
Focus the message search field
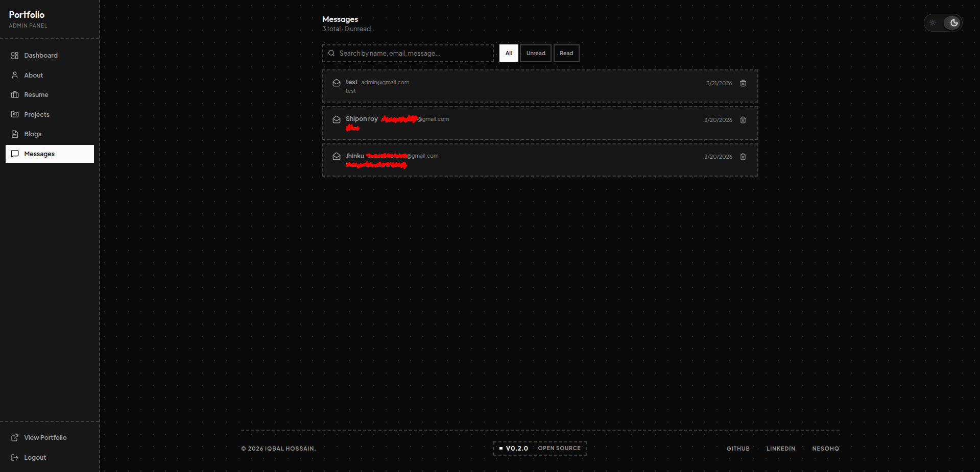point(414,53)
